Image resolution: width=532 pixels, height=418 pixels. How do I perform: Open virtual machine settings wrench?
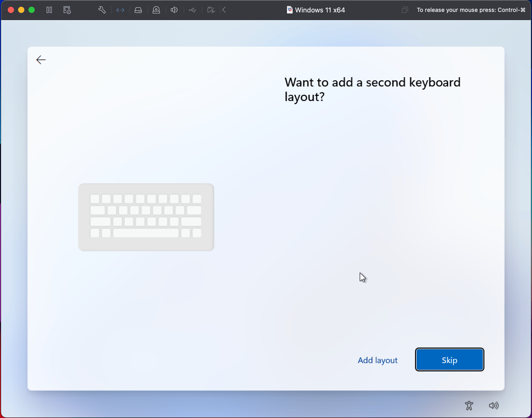(x=102, y=10)
